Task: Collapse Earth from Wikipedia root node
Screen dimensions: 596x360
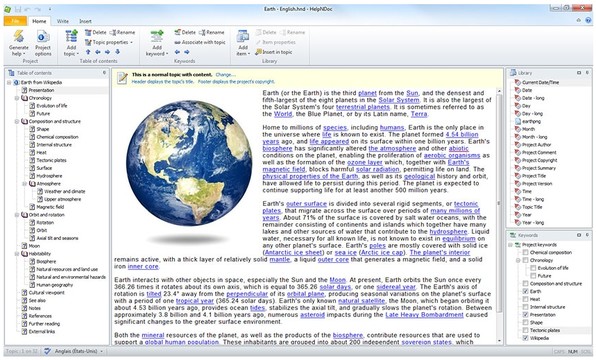Action: (x=9, y=82)
